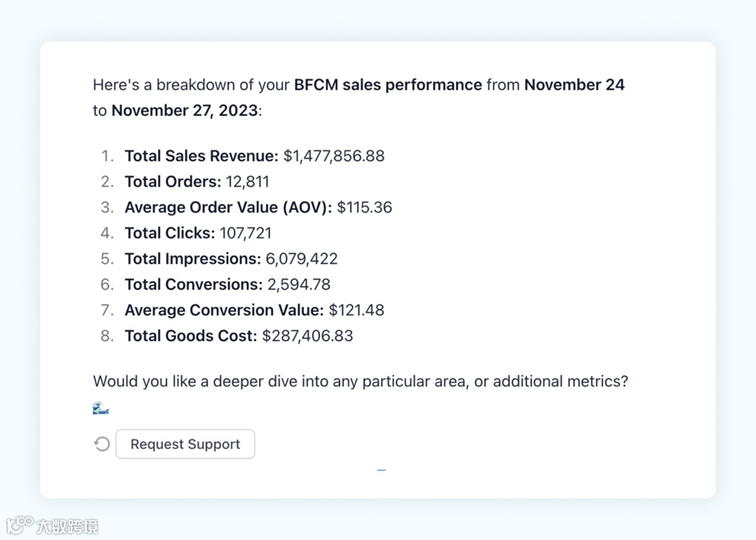This screenshot has height=540, width=756.
Task: Select the Total Goods Cost amount $287,406.83
Action: click(307, 336)
